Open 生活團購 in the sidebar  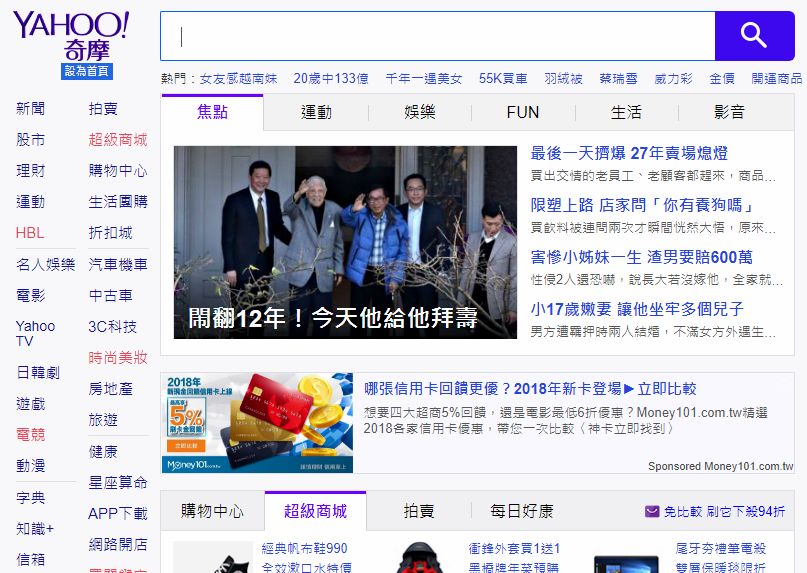(x=118, y=201)
